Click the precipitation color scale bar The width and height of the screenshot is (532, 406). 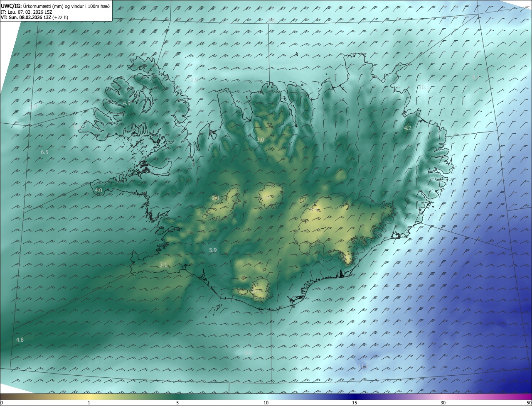pyautogui.click(x=266, y=396)
